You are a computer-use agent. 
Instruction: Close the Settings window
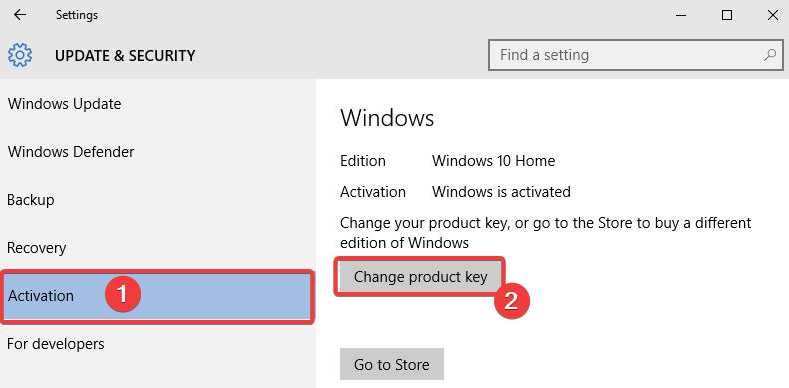click(x=773, y=16)
